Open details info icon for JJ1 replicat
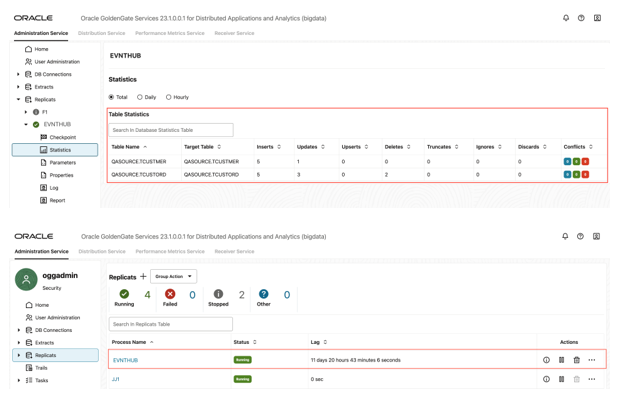The image size is (622, 409). (x=546, y=379)
